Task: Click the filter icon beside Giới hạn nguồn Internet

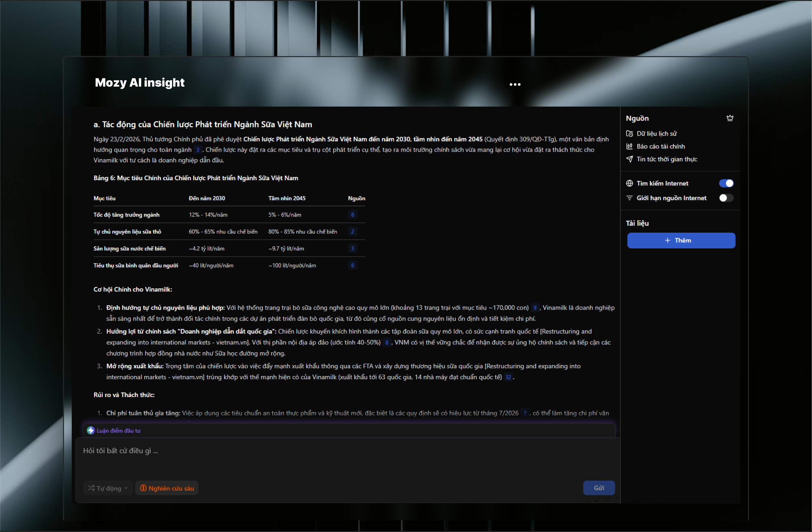Action: click(630, 198)
